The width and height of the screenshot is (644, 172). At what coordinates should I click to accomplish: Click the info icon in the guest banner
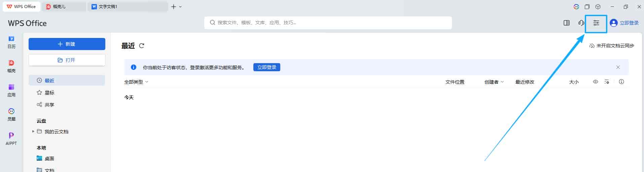(134, 67)
